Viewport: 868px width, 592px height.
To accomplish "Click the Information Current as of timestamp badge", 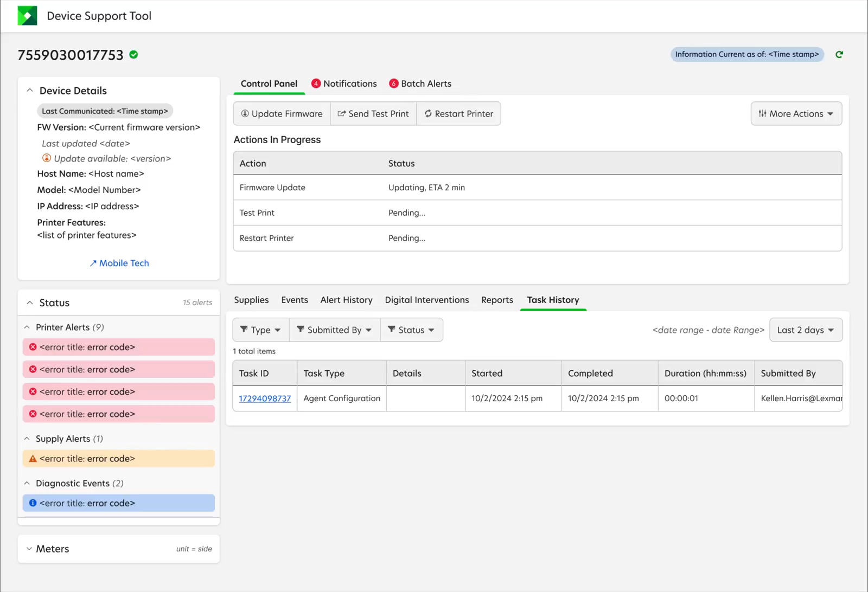I will tap(747, 54).
